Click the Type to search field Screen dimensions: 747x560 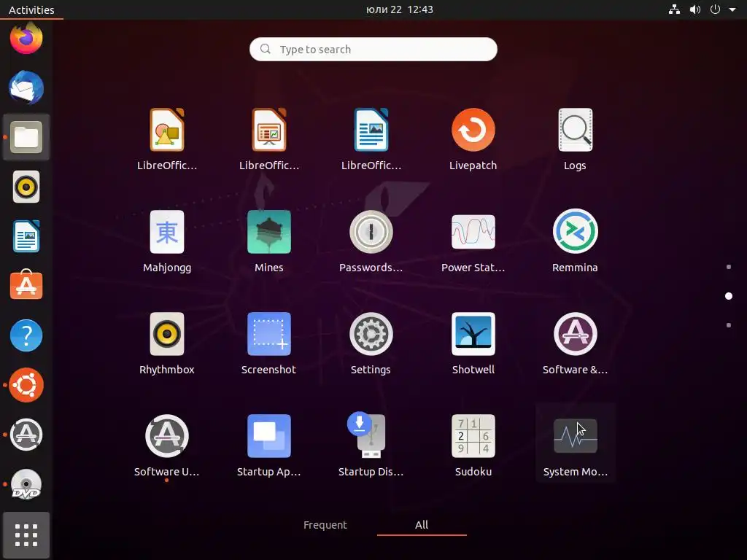click(373, 49)
